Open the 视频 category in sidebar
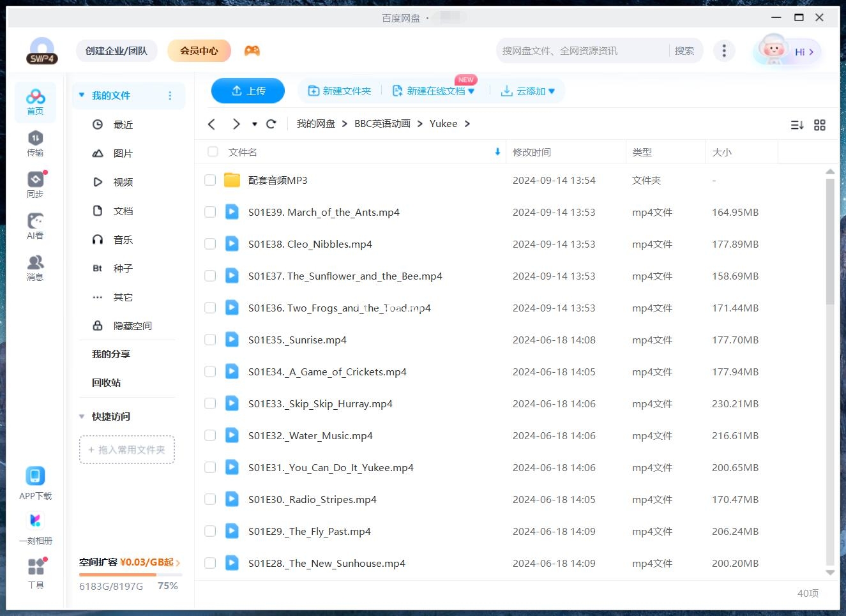The height and width of the screenshot is (616, 846). (x=123, y=182)
